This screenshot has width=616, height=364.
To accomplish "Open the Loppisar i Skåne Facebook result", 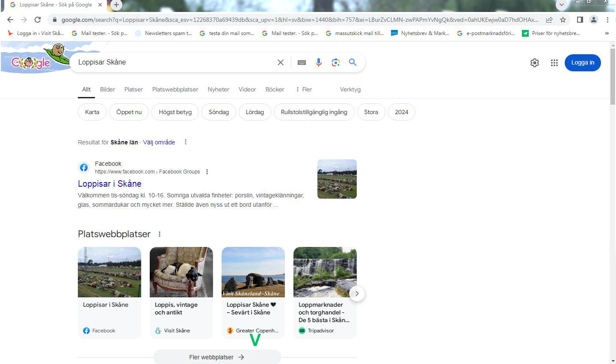I will click(110, 184).
